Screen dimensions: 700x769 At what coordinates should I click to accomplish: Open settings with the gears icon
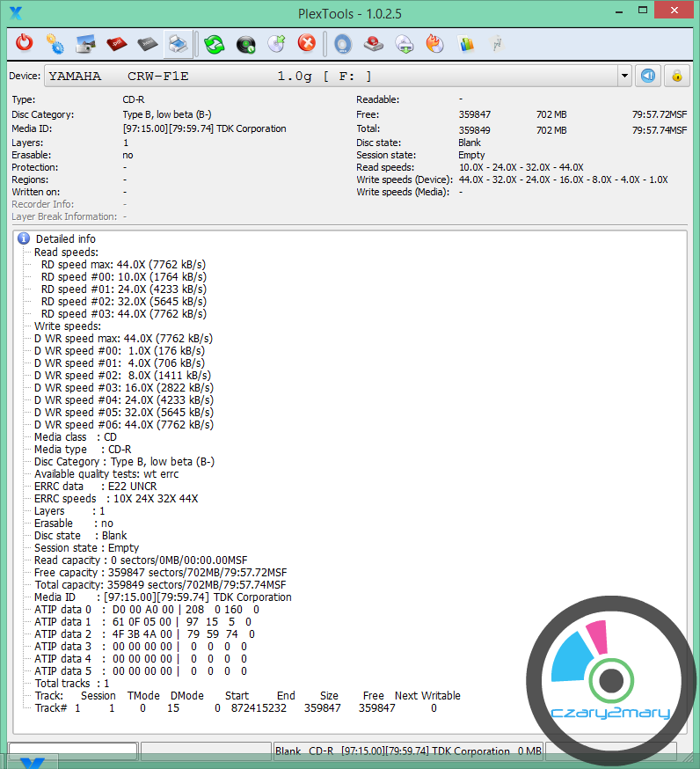55,43
